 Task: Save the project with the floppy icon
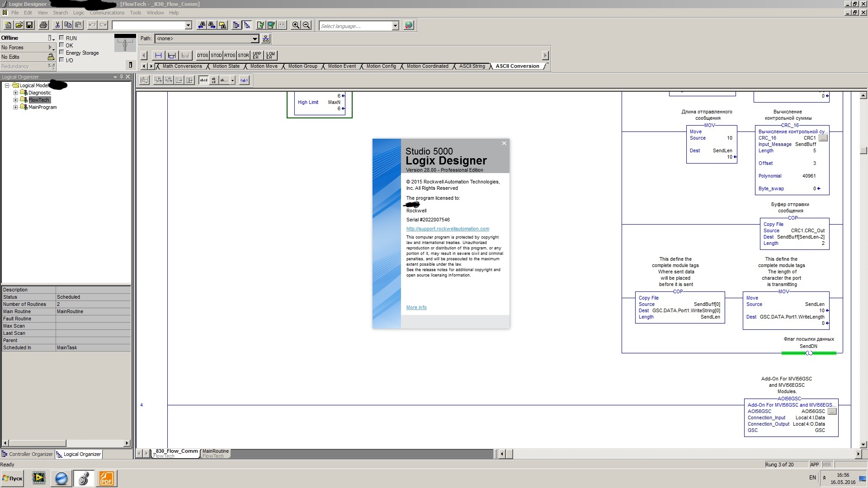coord(30,25)
